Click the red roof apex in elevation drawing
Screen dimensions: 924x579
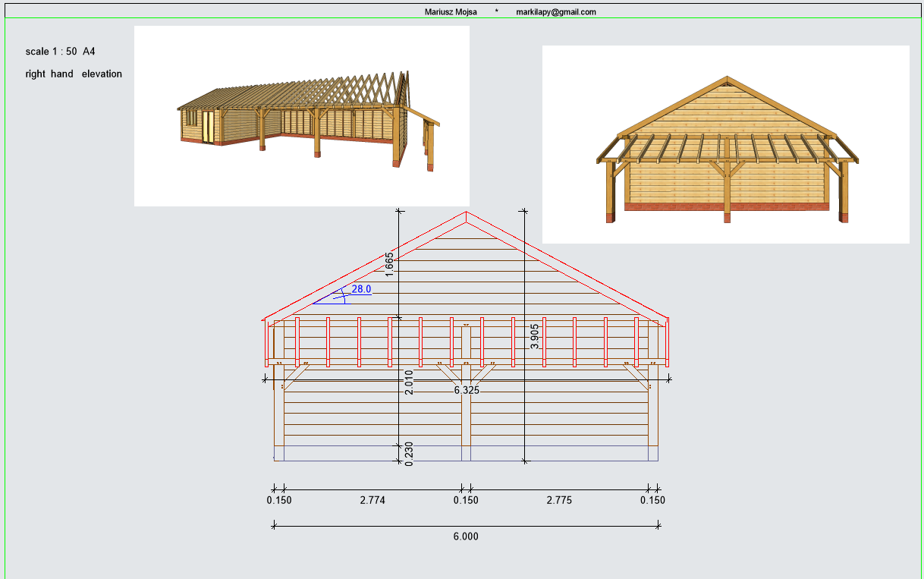click(466, 213)
